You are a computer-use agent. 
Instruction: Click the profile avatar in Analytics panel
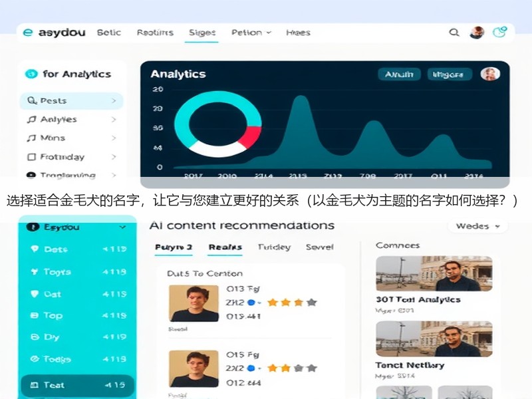coord(490,74)
